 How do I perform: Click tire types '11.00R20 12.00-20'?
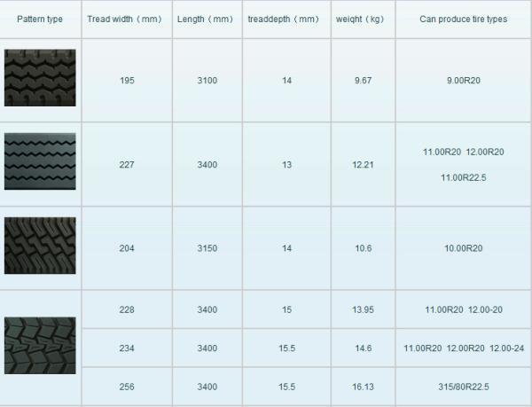click(464, 309)
